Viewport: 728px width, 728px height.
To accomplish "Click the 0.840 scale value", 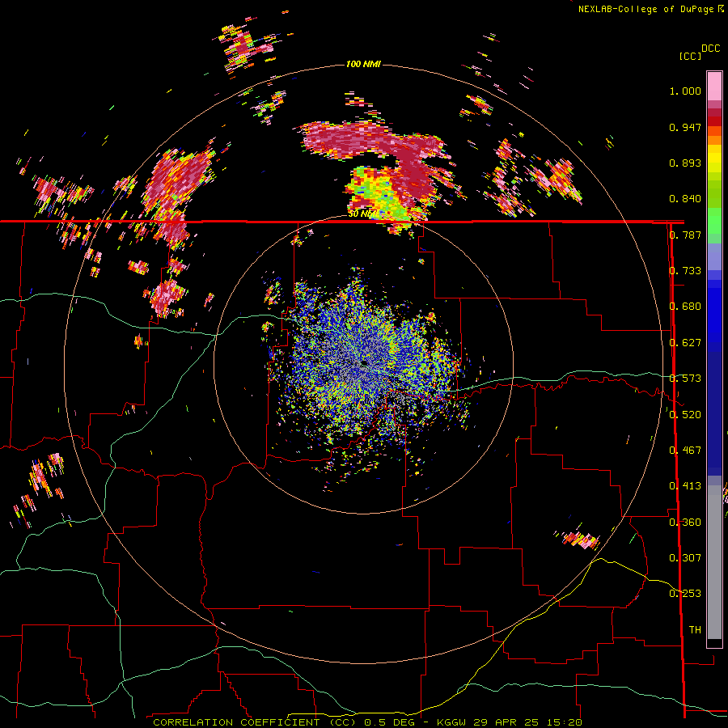I will pyautogui.click(x=685, y=199).
